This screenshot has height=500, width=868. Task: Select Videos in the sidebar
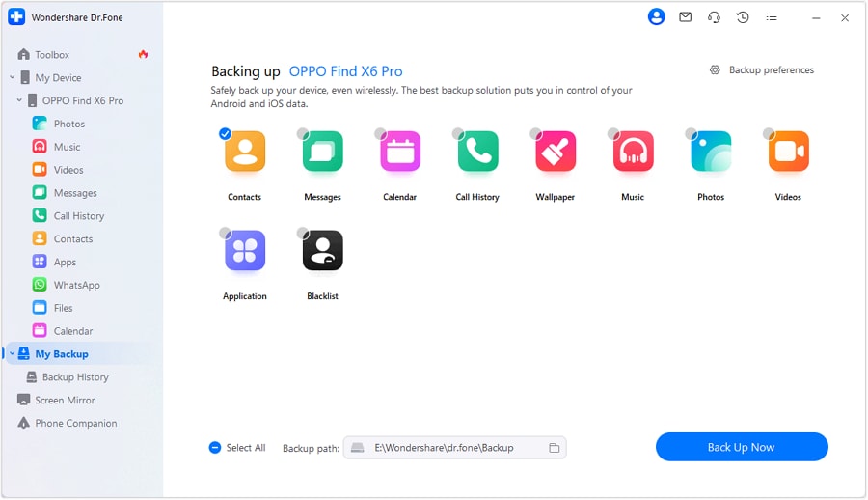coord(58,170)
